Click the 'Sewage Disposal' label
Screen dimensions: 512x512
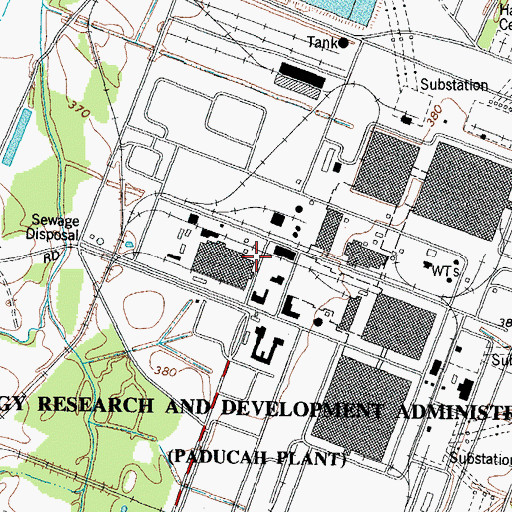(53, 227)
